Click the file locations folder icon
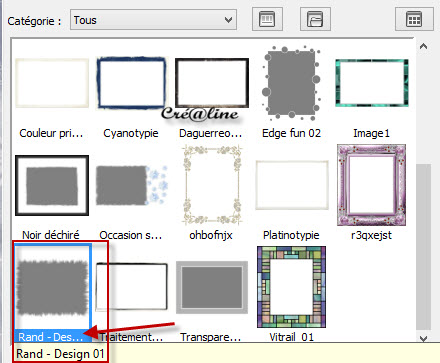The height and width of the screenshot is (363, 440). [315, 19]
